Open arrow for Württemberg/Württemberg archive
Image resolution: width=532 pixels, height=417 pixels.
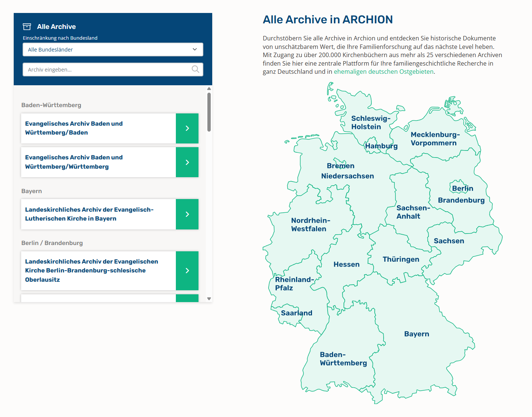[187, 162]
